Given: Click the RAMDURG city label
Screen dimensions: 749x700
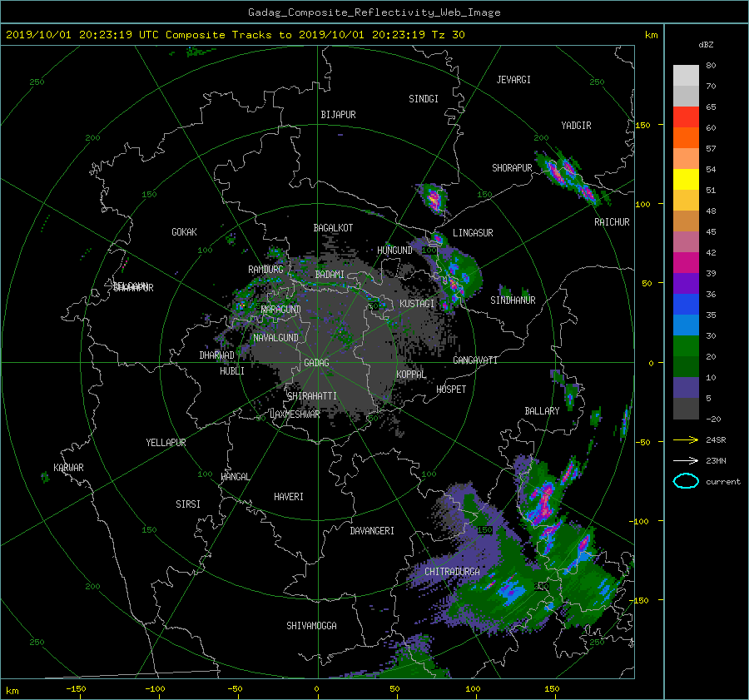Looking at the screenshot, I should (265, 270).
